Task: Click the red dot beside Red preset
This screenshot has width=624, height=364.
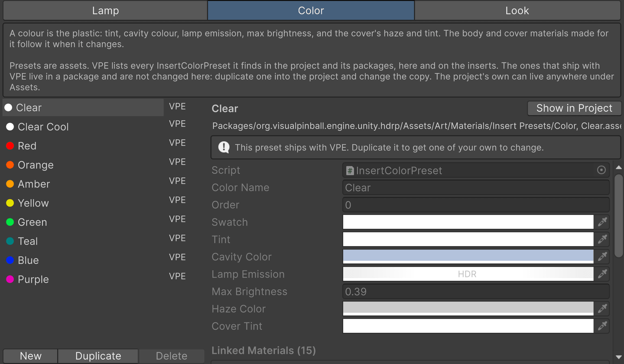Action: pyautogui.click(x=10, y=146)
